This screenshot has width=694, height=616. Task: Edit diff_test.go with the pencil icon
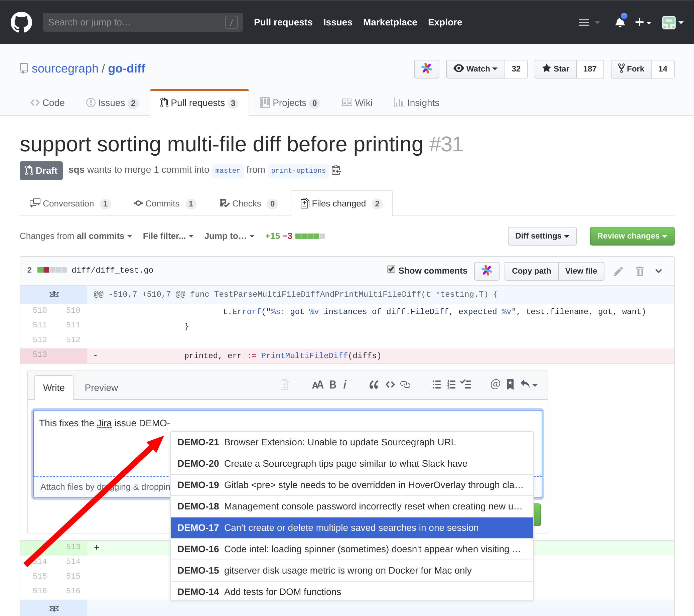pos(618,271)
